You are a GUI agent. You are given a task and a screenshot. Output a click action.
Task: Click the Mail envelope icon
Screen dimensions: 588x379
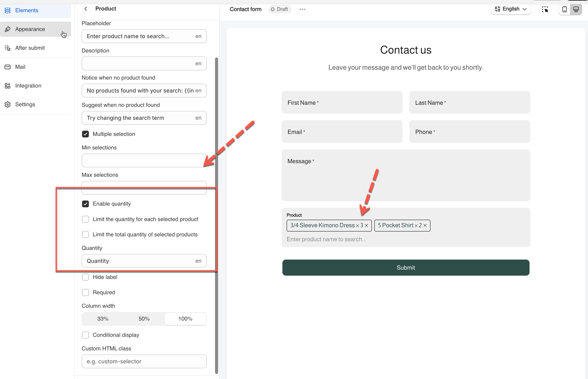[x=8, y=67]
